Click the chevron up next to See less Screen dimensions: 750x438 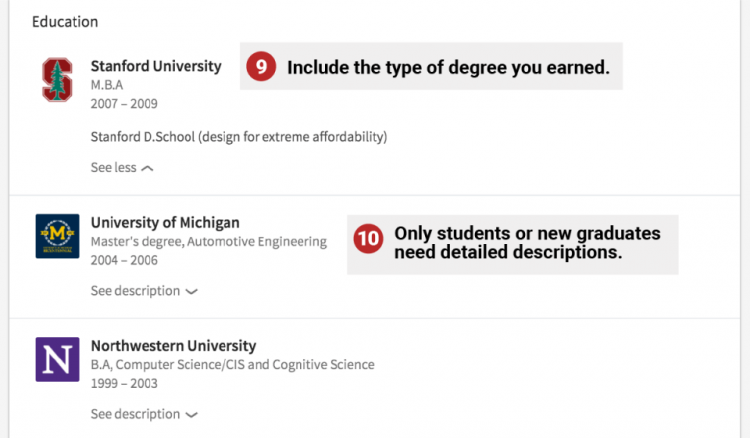click(x=148, y=169)
